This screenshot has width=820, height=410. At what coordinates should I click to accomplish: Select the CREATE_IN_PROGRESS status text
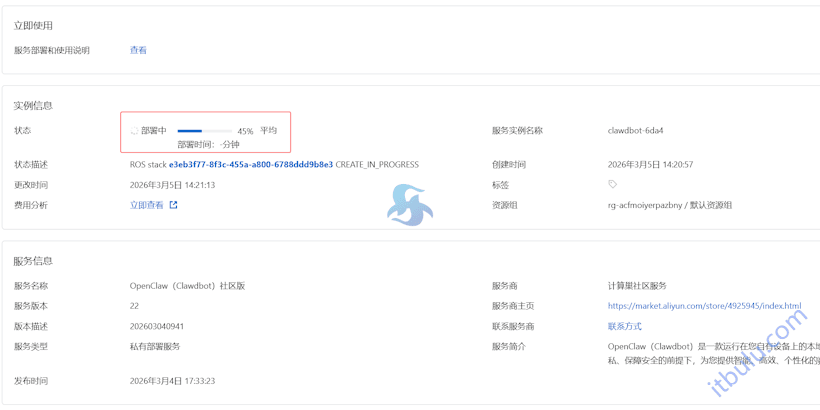tap(377, 164)
